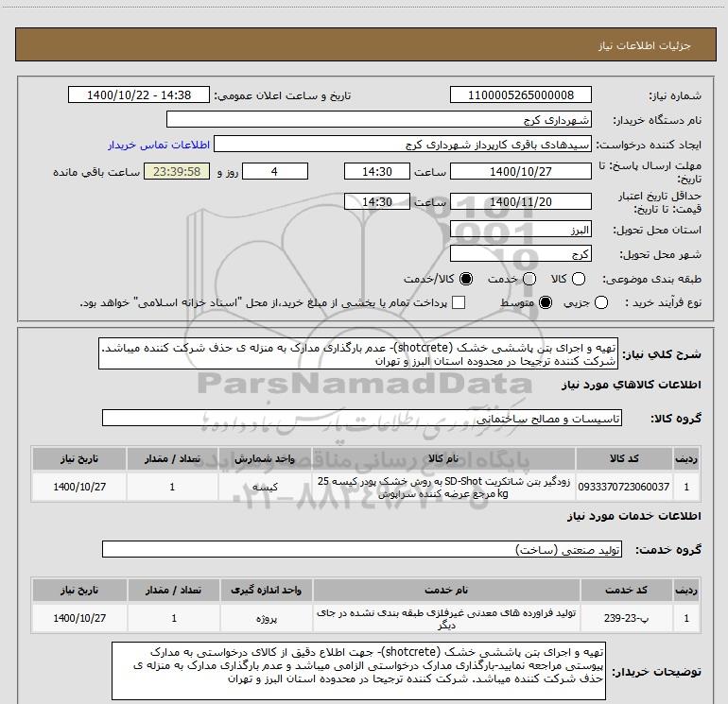Click the unit cell کیسه
The height and width of the screenshot is (704, 728).
[264, 487]
